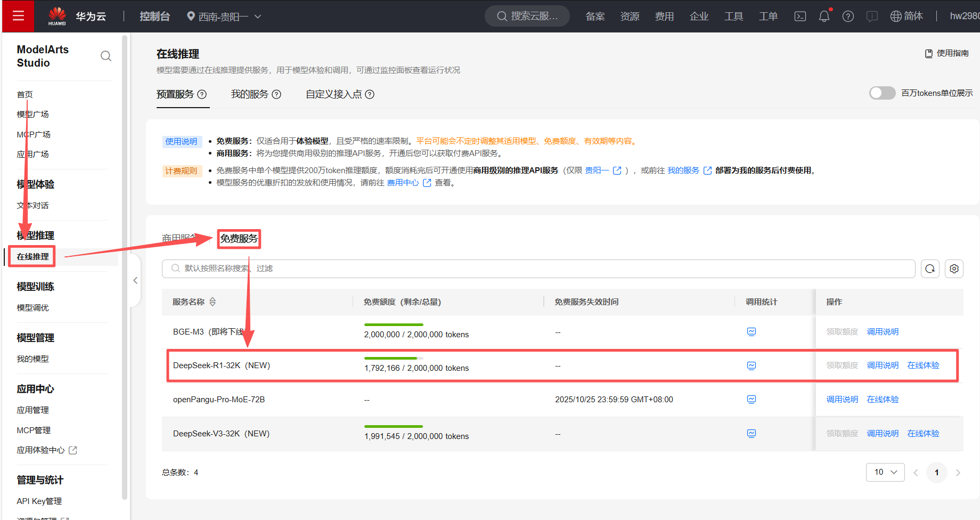Open MCP广场 in the sidebar
980x520 pixels.
point(34,135)
